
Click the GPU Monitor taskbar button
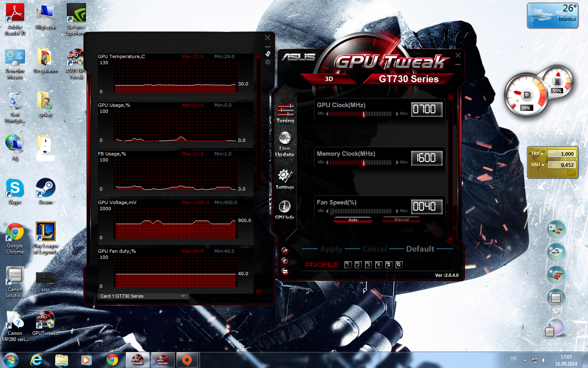pos(163,360)
